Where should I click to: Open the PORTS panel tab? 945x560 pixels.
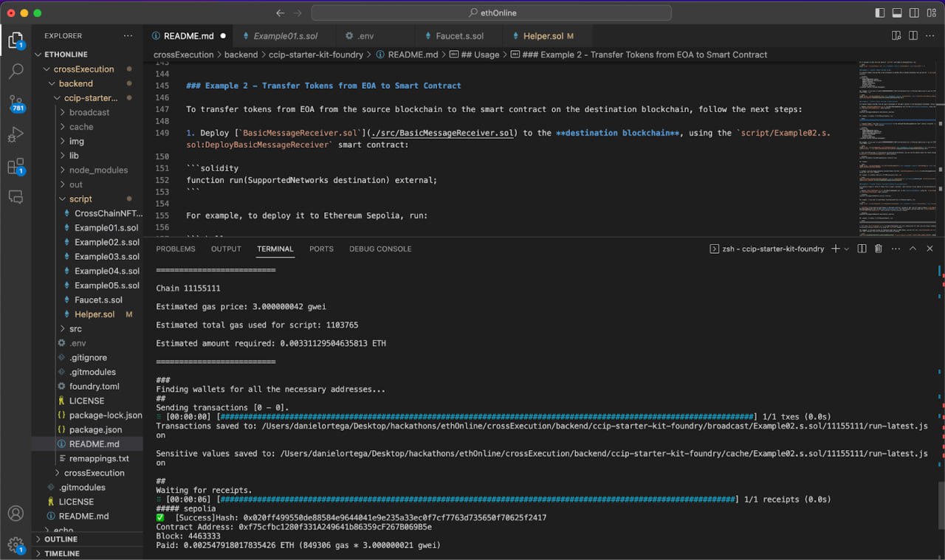[321, 249]
